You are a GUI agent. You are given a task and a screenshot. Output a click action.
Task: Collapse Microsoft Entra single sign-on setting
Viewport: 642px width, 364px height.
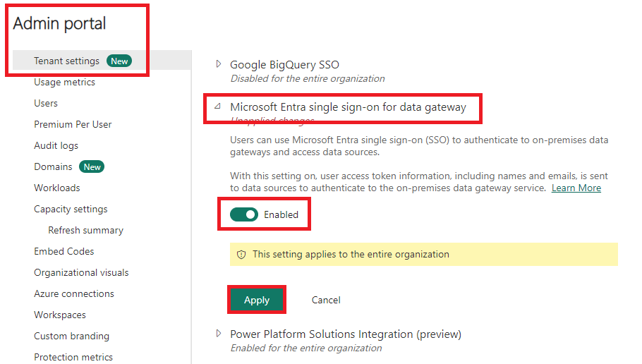pos(218,107)
